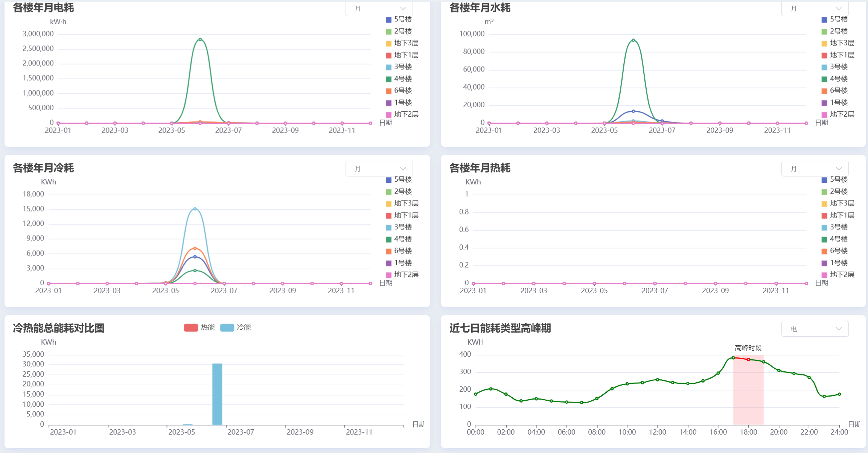The width and height of the screenshot is (868, 453).
Task: Toggle 4号楼 legend in 电耗 chart
Action: (399, 79)
